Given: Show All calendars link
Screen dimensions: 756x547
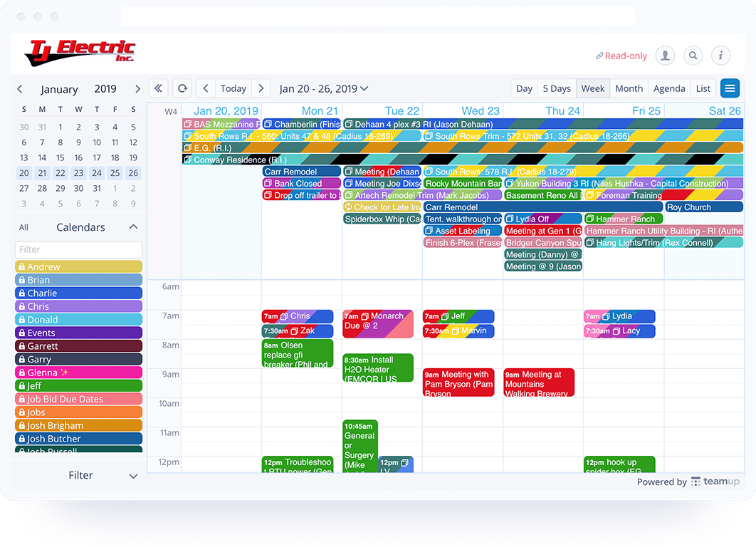Looking at the screenshot, I should [23, 227].
